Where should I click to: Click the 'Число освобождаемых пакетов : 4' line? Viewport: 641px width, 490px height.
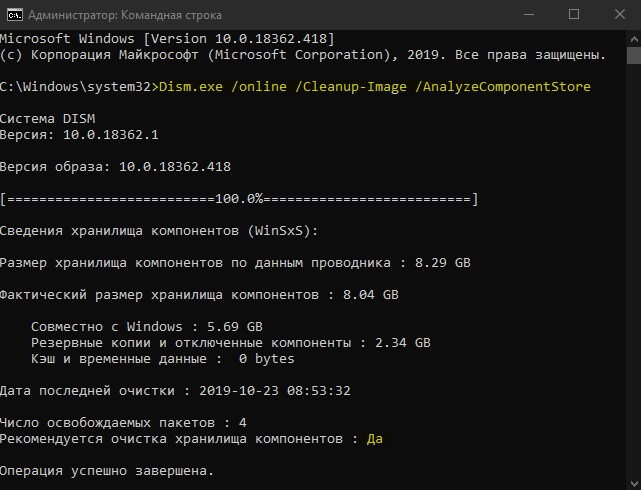[x=123, y=423]
